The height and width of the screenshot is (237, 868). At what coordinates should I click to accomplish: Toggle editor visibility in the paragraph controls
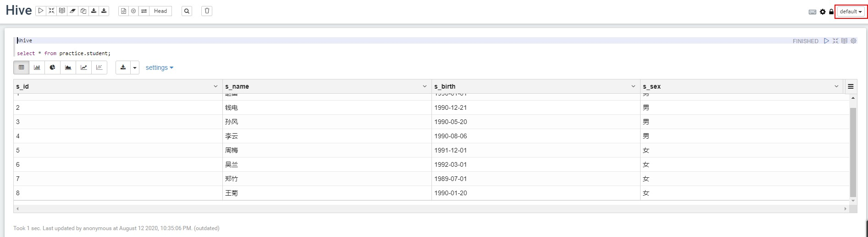click(835, 41)
